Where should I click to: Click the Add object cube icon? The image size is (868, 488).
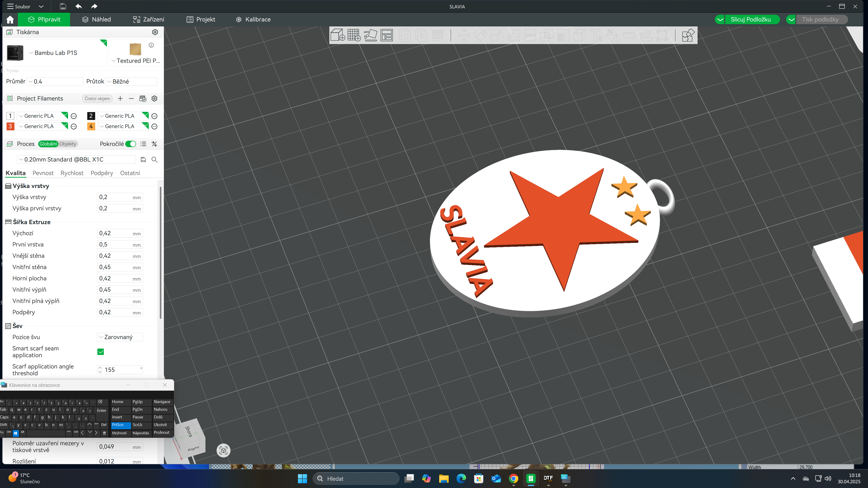(338, 35)
